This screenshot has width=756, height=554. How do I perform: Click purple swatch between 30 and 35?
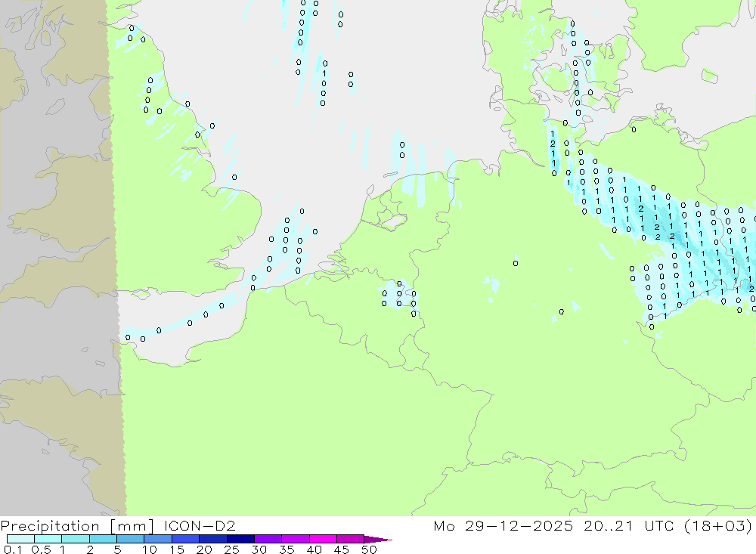click(268, 539)
